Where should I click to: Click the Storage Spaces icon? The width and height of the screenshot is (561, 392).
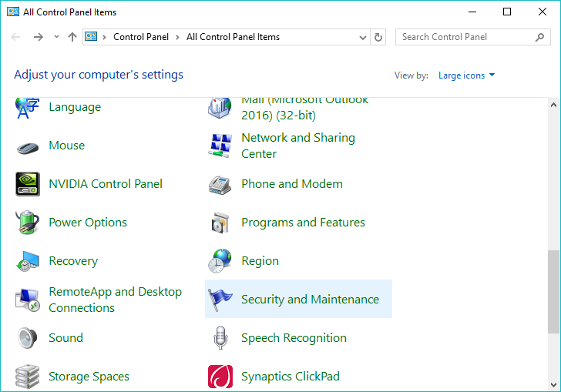click(x=28, y=377)
